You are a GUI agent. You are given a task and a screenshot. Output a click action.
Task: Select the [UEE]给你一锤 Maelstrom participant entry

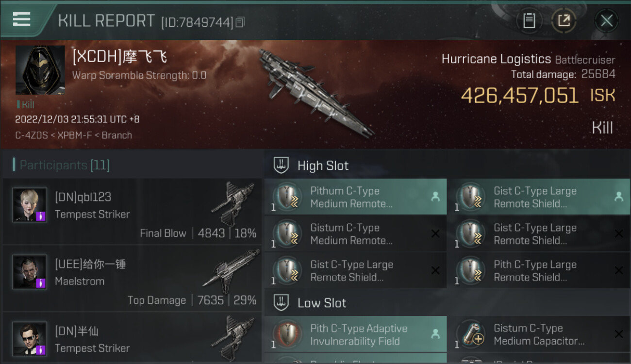click(132, 278)
